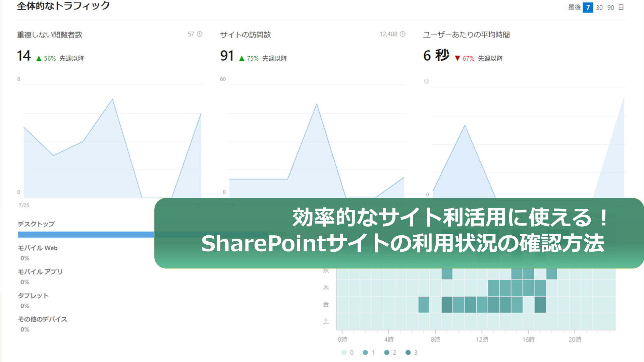
Task: Click the モバイル Web 0% value
Action: (25, 258)
